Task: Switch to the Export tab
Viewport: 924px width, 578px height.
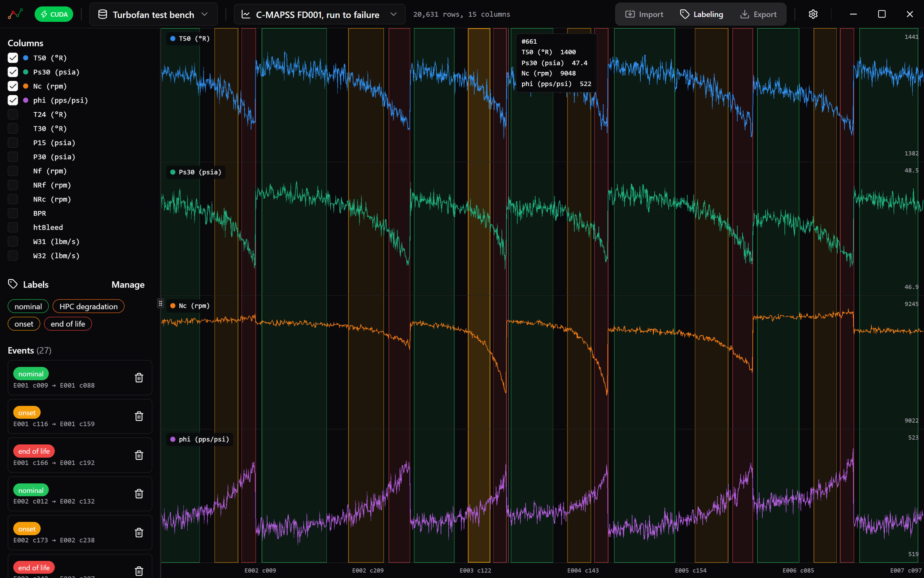Action: tap(758, 14)
